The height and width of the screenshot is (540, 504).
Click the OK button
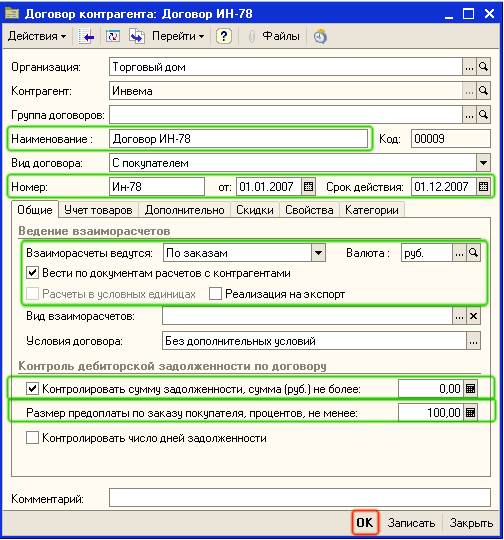[365, 522]
